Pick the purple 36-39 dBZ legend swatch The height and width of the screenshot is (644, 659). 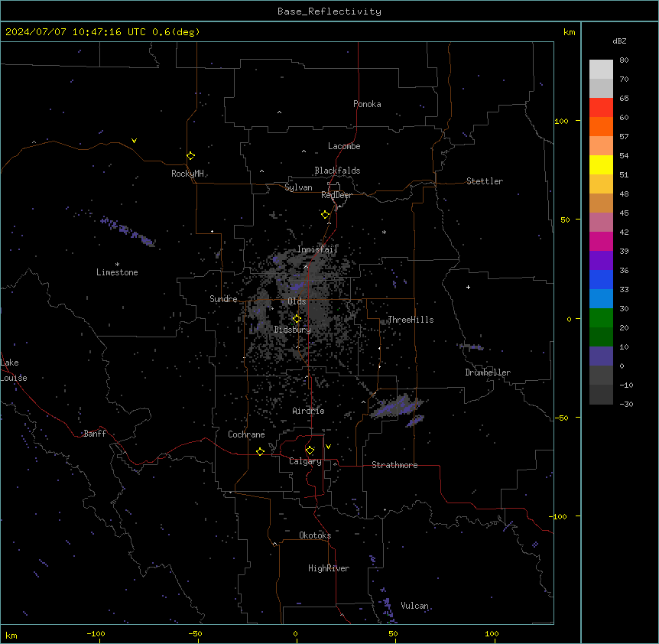tap(601, 261)
